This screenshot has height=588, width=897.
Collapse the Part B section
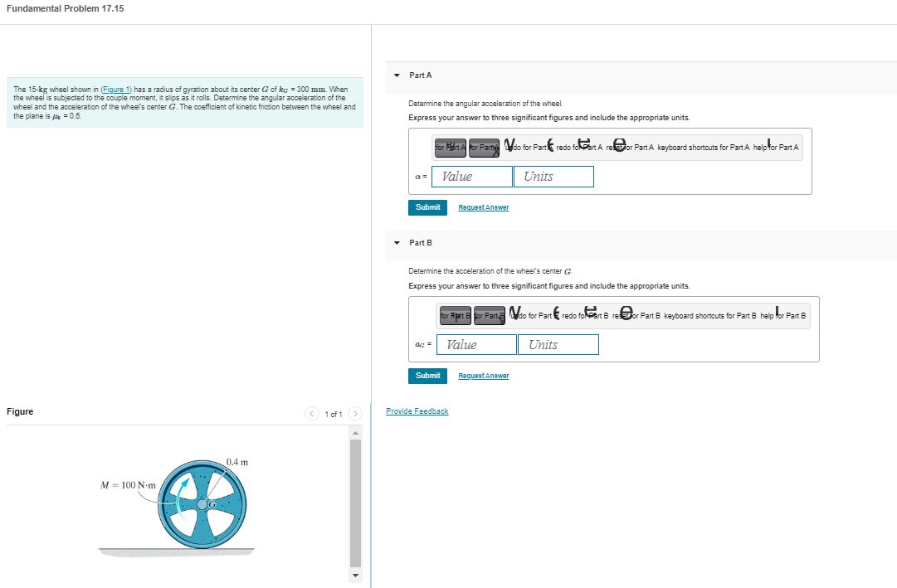(396, 243)
